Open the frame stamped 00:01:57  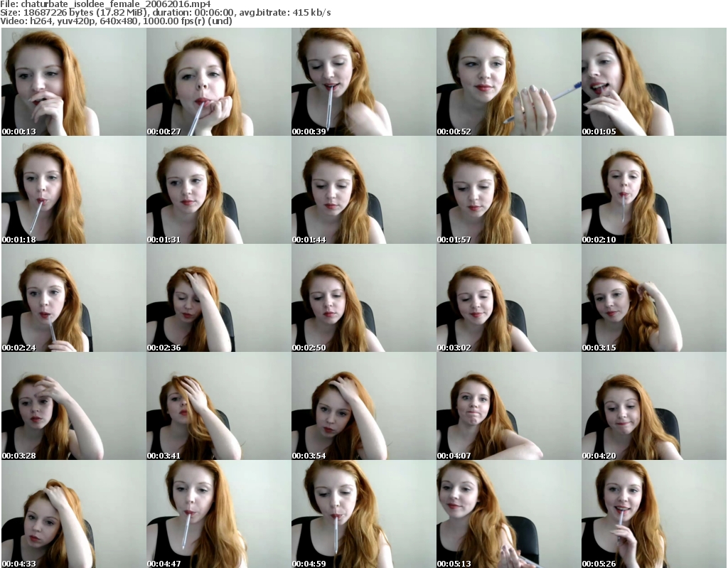tap(508, 190)
